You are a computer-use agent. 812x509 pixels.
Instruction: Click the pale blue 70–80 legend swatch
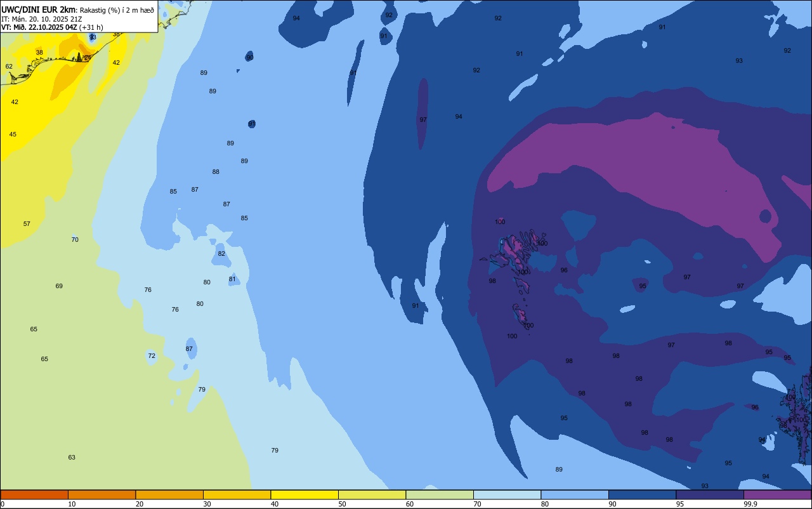click(x=507, y=494)
